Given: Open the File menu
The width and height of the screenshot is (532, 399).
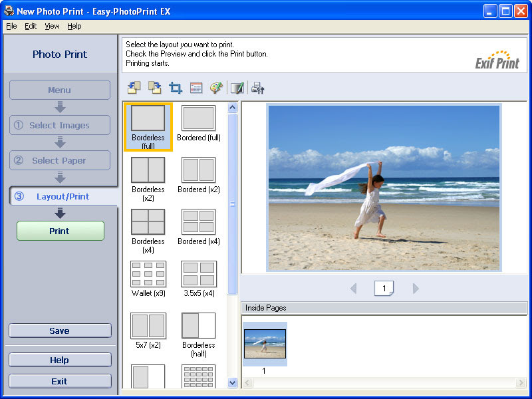Looking at the screenshot, I should [11, 26].
